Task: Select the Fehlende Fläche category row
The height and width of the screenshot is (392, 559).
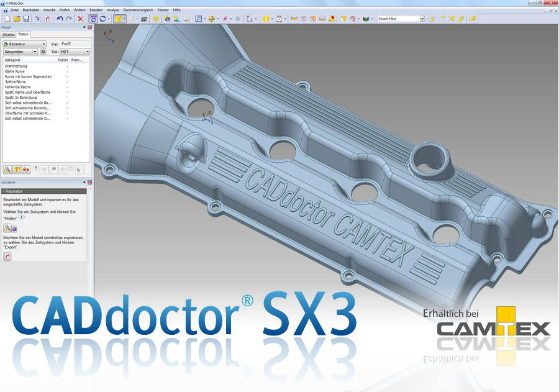Action: (45, 87)
